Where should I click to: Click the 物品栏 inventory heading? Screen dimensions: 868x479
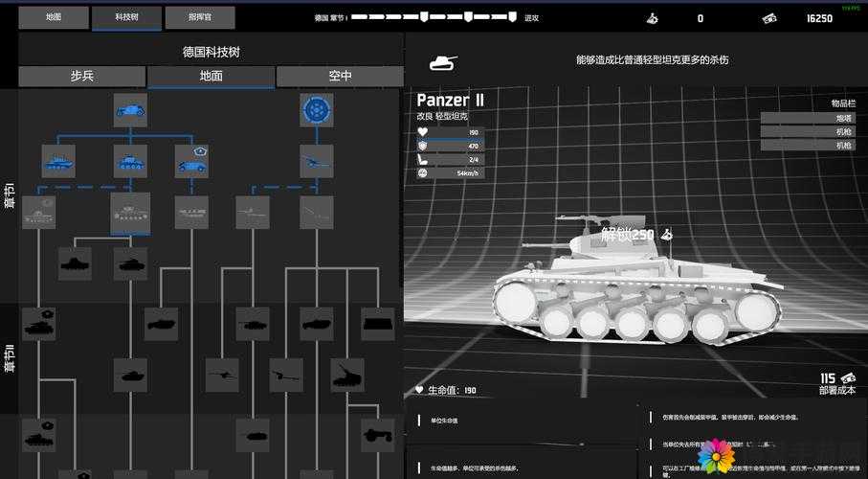(843, 103)
